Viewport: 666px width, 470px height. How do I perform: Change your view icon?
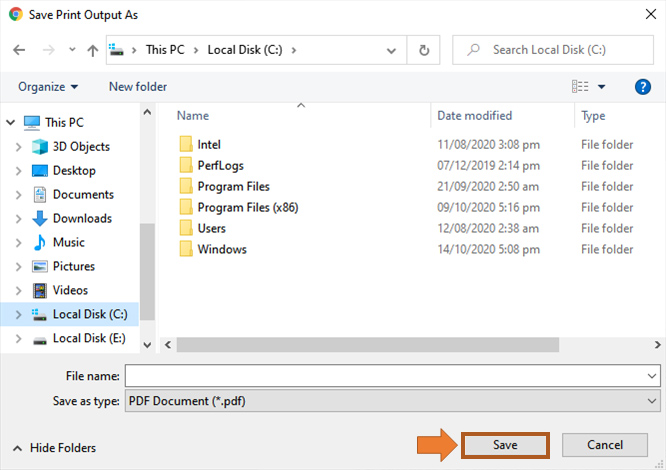(580, 87)
